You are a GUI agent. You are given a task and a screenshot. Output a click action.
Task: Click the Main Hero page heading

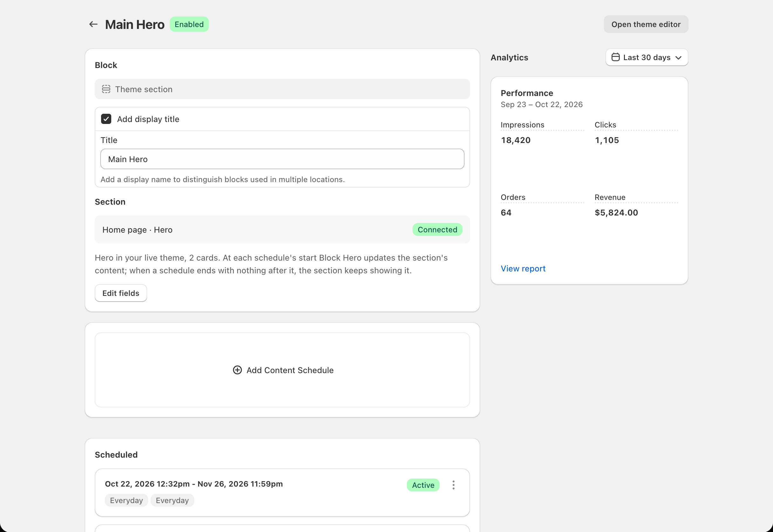tap(135, 25)
